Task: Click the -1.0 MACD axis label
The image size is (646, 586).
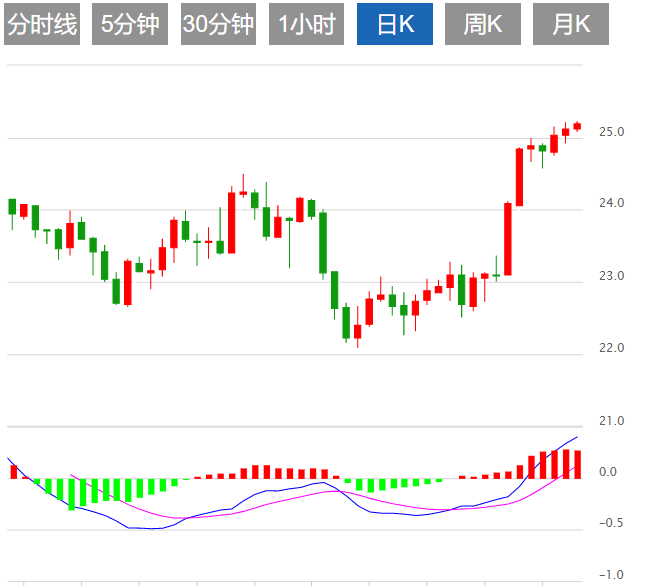Action: tap(609, 575)
